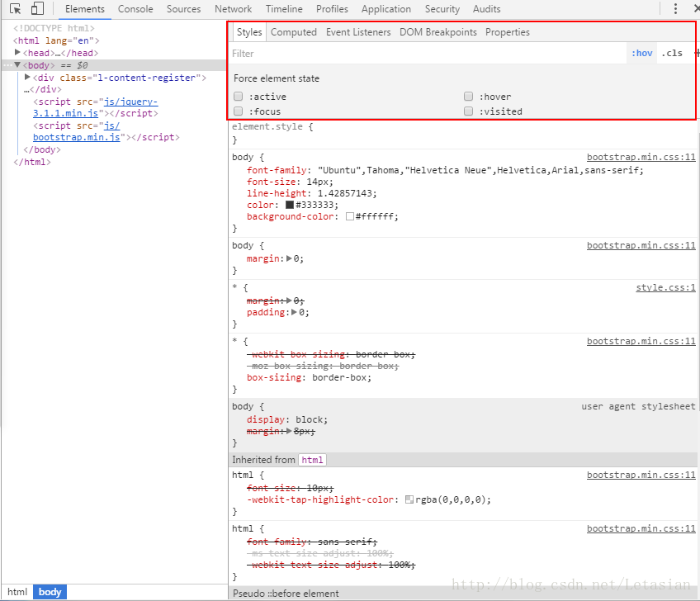Click the element.style rule block
The image size is (700, 601).
tap(462, 133)
